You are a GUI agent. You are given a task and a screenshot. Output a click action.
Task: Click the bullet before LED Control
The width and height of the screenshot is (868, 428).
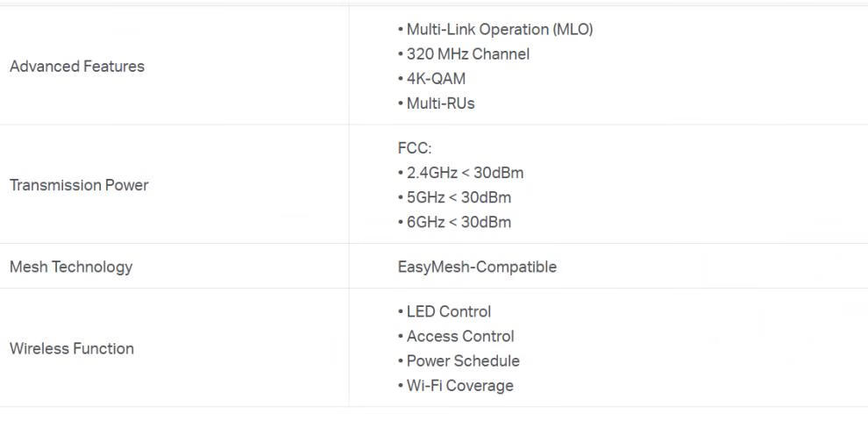point(400,311)
